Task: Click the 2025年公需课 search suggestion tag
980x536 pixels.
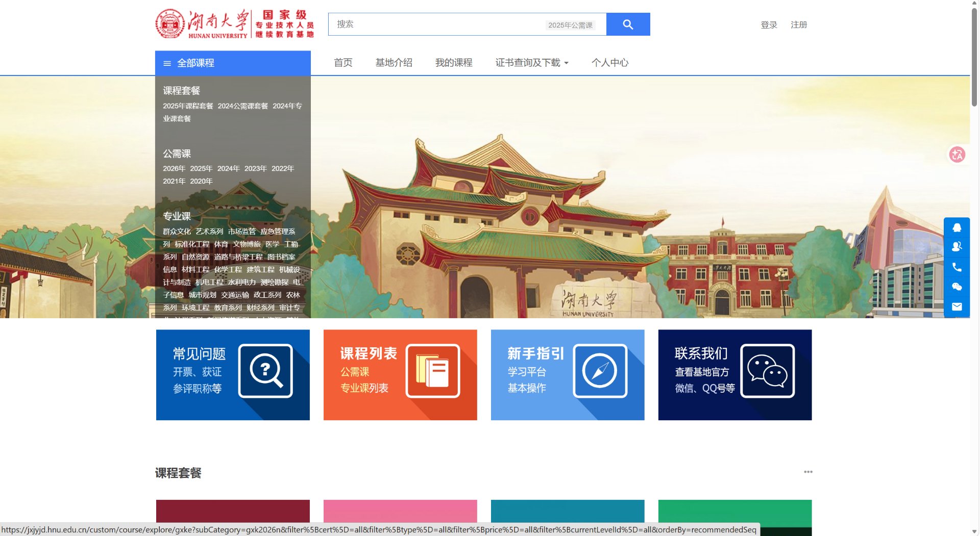Action: click(571, 25)
